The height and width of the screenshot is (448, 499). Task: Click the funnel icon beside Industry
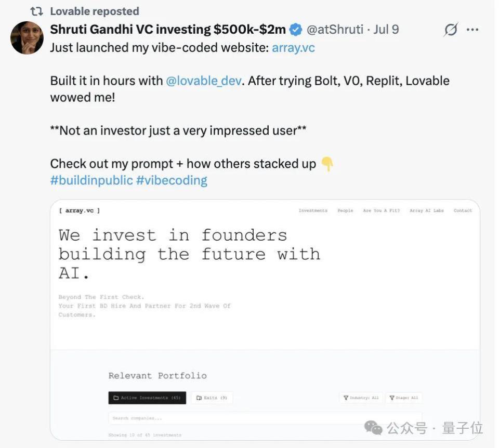tap(346, 398)
